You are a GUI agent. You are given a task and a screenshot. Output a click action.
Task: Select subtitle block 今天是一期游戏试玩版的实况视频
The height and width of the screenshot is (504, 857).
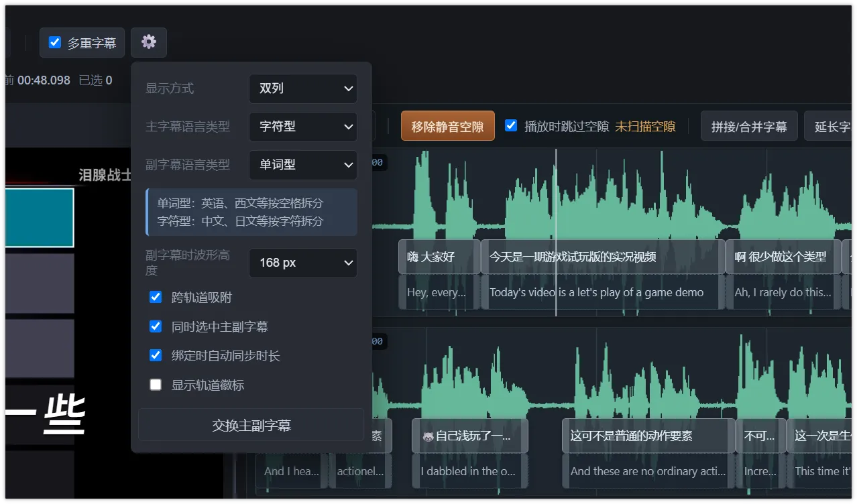(603, 257)
